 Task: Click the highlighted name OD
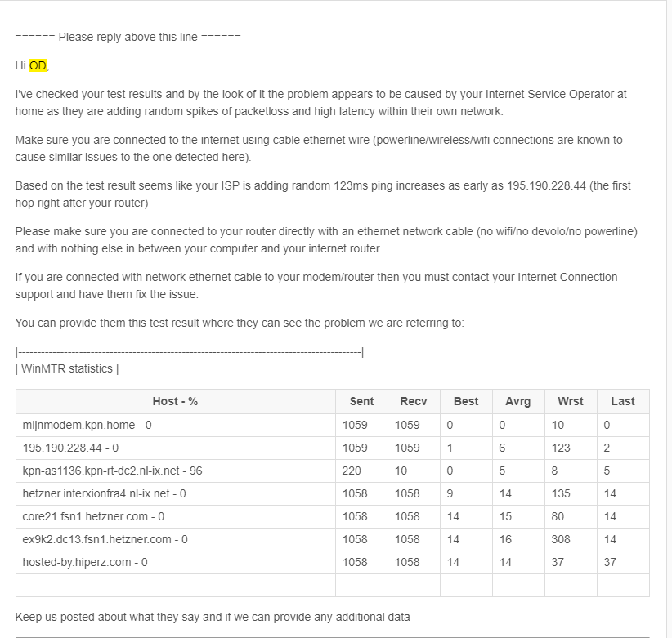click(x=38, y=65)
